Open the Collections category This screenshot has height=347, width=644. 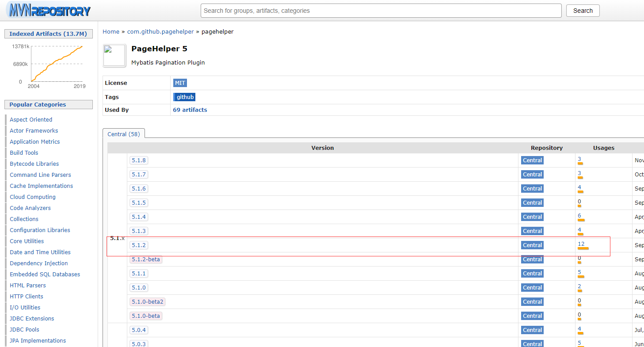coord(24,219)
